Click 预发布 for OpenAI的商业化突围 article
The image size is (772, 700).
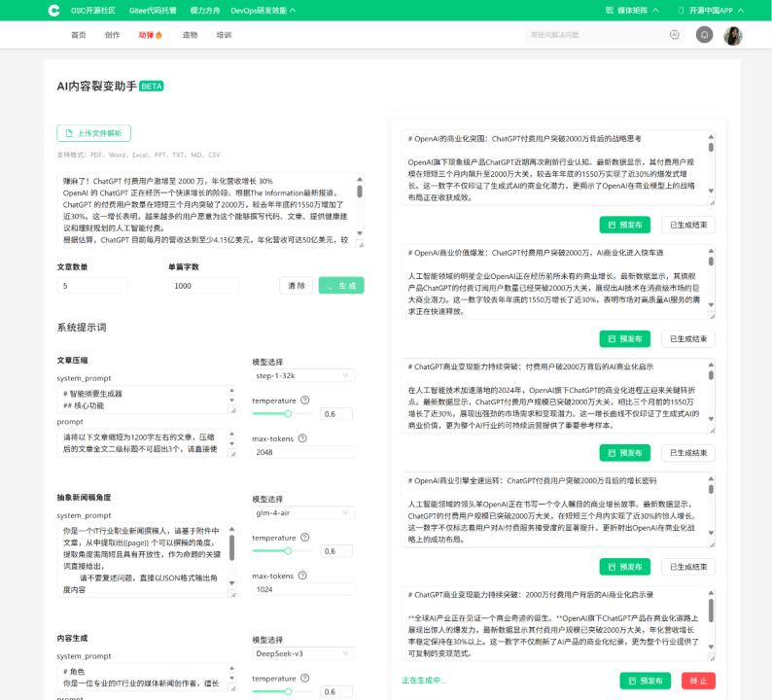click(625, 225)
